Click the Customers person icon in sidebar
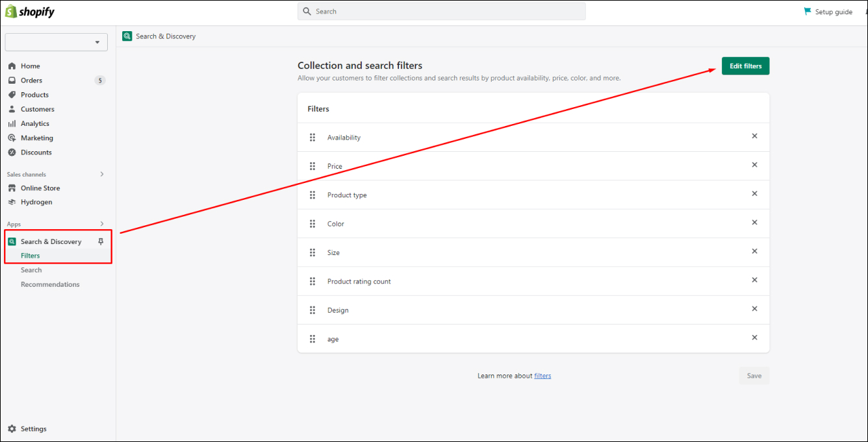Image resolution: width=868 pixels, height=442 pixels. 12,109
